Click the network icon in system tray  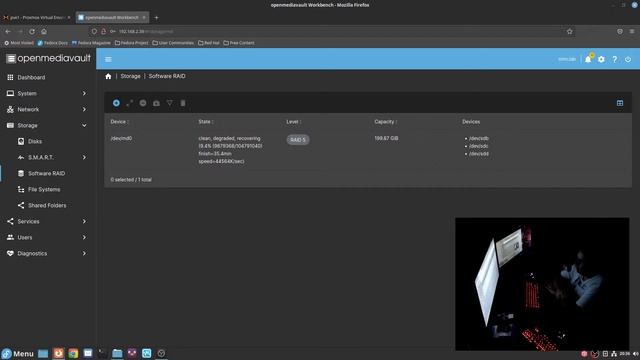click(614, 354)
